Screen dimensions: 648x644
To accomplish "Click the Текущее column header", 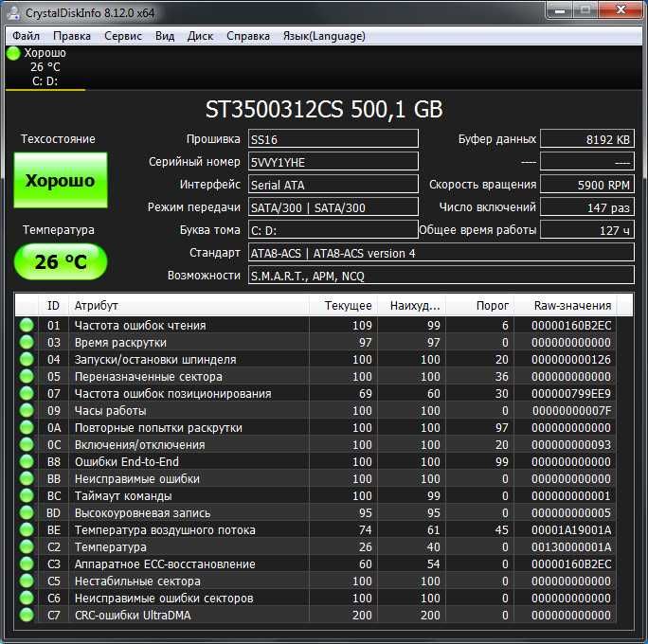I will (x=343, y=305).
